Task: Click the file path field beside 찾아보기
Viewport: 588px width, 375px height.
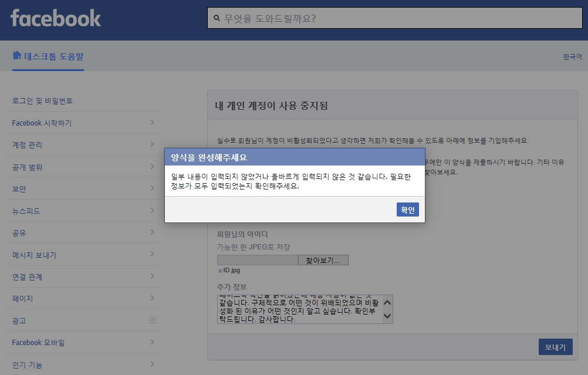Action: click(258, 260)
